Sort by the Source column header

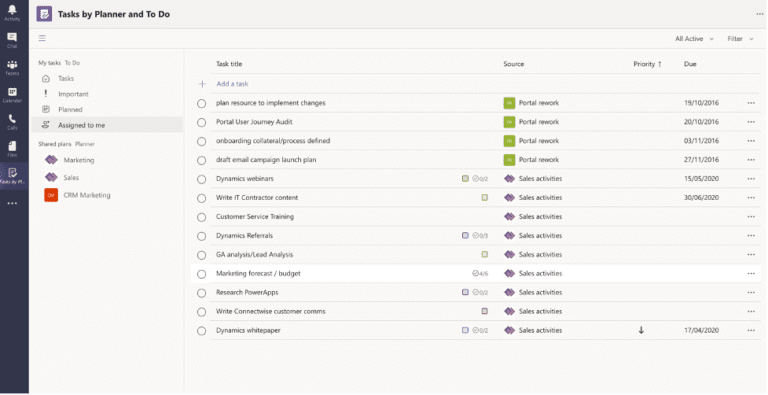point(513,64)
